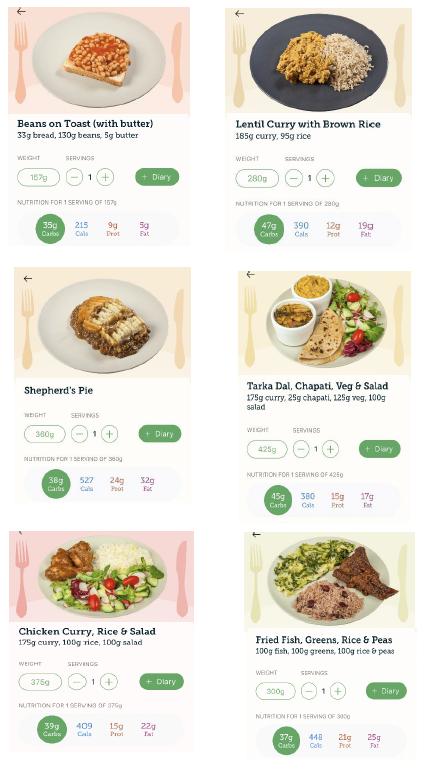Edit the 280g weight field
This screenshot has width=423, height=767.
[257, 178]
